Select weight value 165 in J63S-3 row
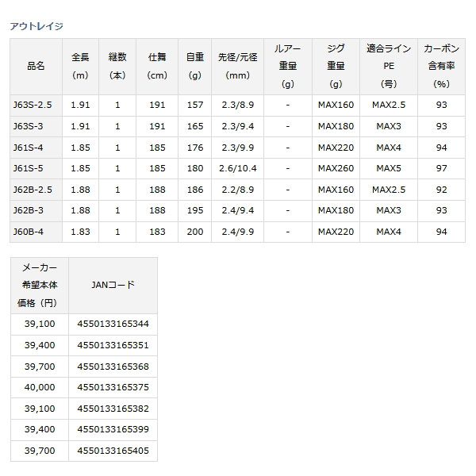 [x=195, y=126]
